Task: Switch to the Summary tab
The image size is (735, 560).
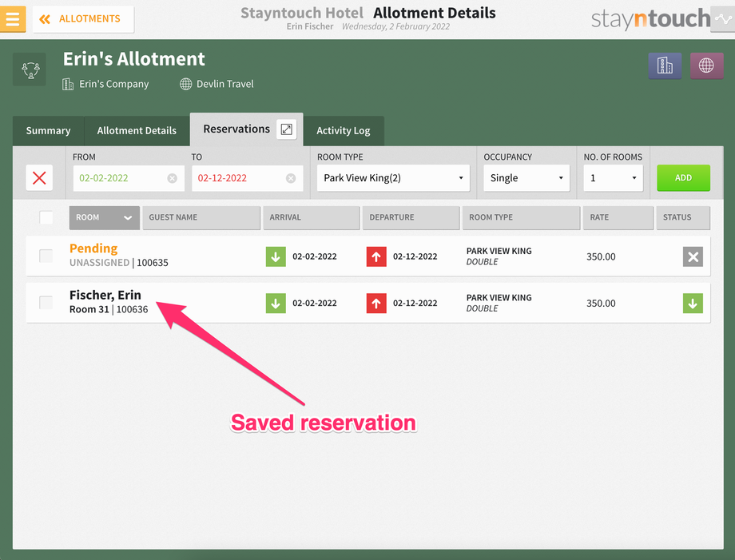Action: (48, 131)
